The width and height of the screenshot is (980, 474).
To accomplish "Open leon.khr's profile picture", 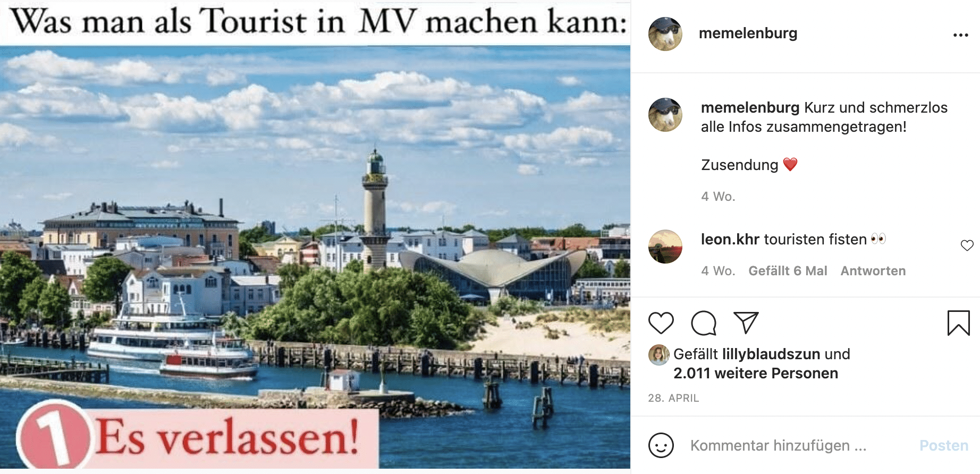I will pos(665,247).
